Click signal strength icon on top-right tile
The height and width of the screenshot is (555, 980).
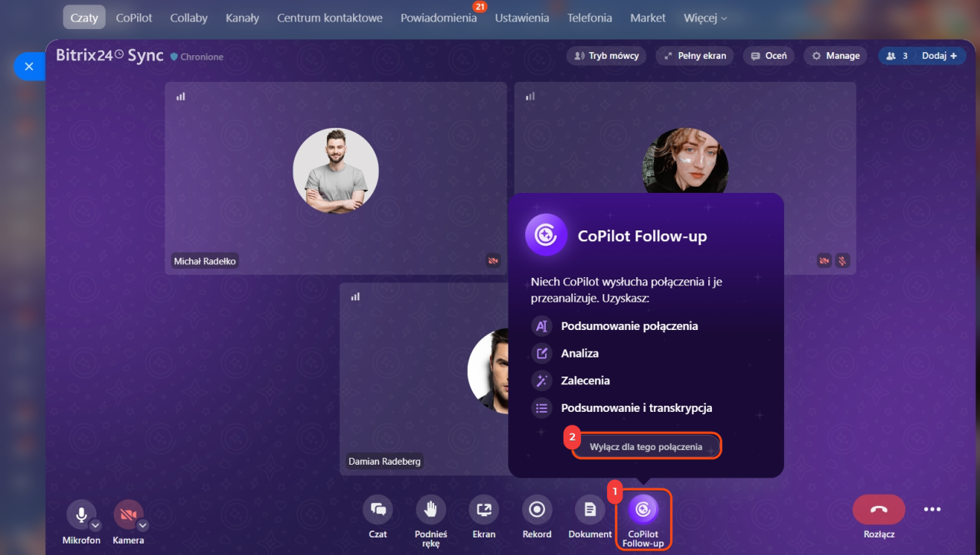530,96
